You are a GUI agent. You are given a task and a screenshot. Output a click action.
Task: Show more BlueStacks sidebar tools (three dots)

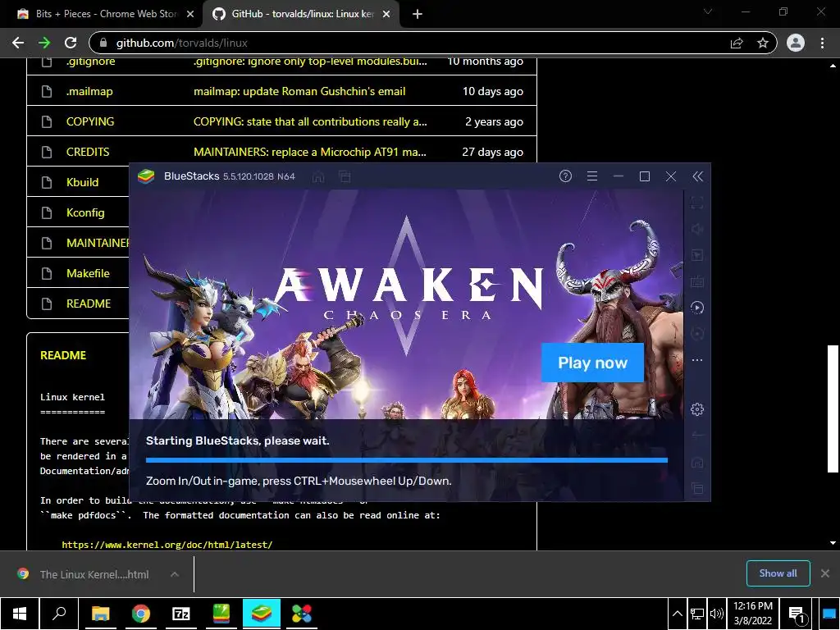697,360
